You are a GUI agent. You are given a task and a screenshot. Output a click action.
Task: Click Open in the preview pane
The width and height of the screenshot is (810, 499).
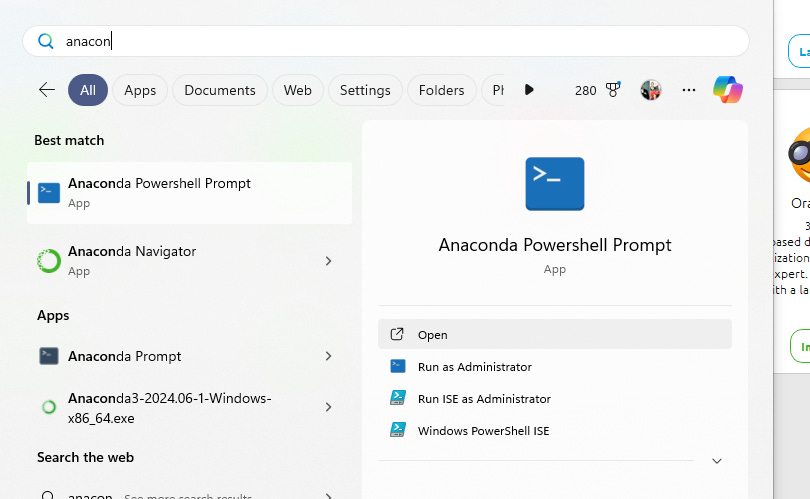(555, 334)
